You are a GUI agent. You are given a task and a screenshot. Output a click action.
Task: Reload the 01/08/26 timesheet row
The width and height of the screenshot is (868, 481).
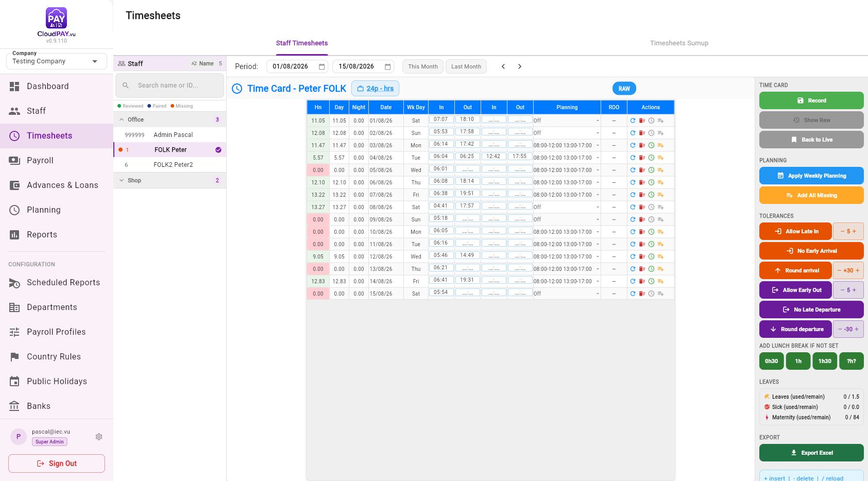(633, 121)
